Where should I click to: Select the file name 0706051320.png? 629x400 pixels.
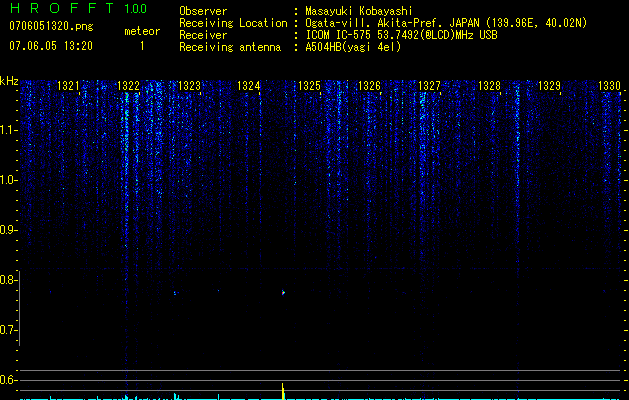coord(51,26)
